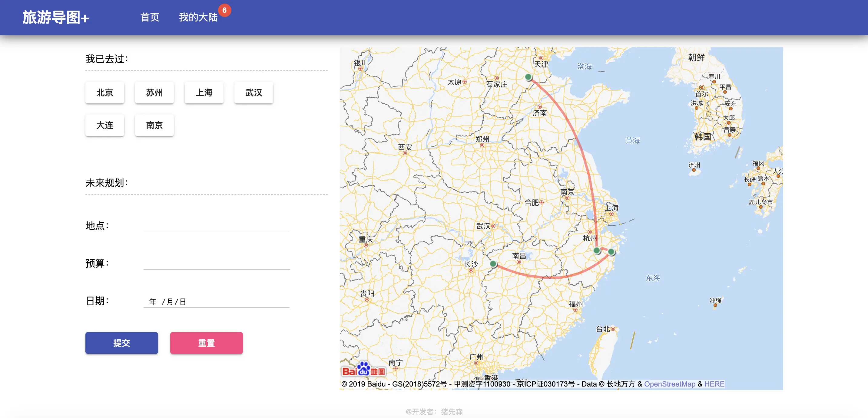Focus the 预算 budget input field
This screenshot has height=418, width=868.
coord(217,263)
